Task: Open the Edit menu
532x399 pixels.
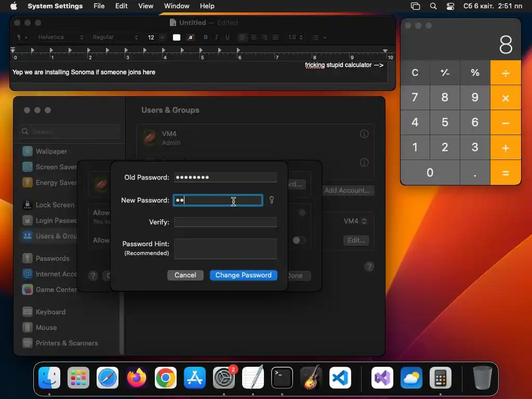Action: 121,6
